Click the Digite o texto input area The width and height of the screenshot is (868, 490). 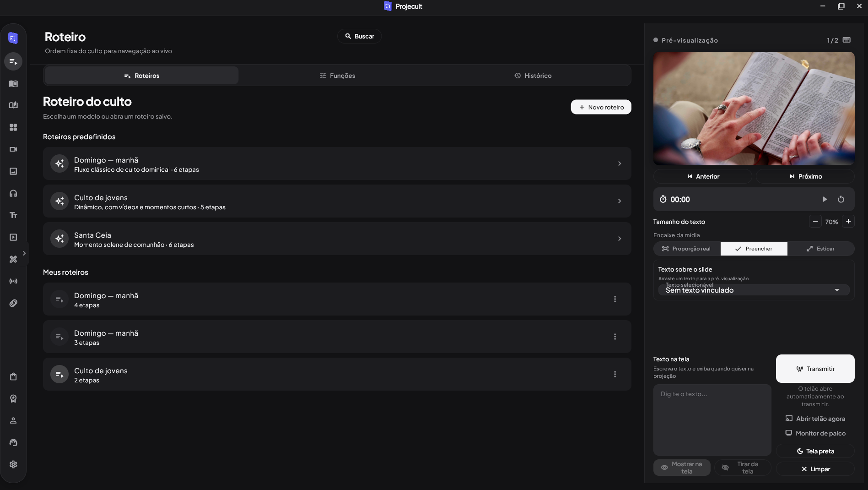click(712, 420)
